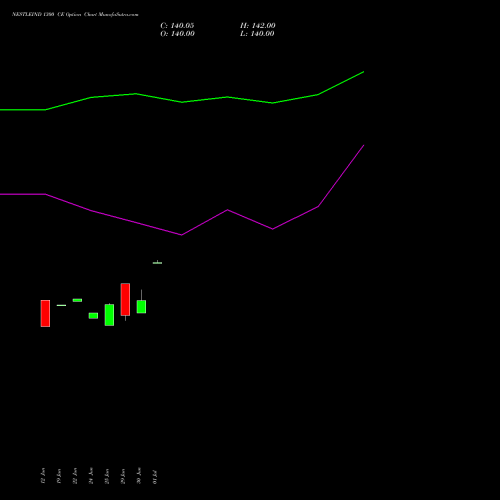The image size is (500, 500).
Task: Click the 25 Jun date axis label
Action: click(107, 476)
